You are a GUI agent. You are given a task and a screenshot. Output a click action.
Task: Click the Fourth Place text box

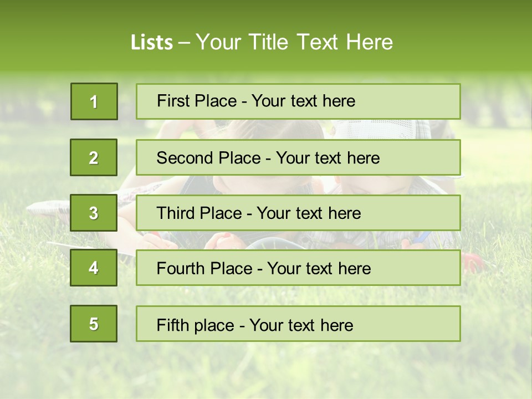[x=298, y=268]
